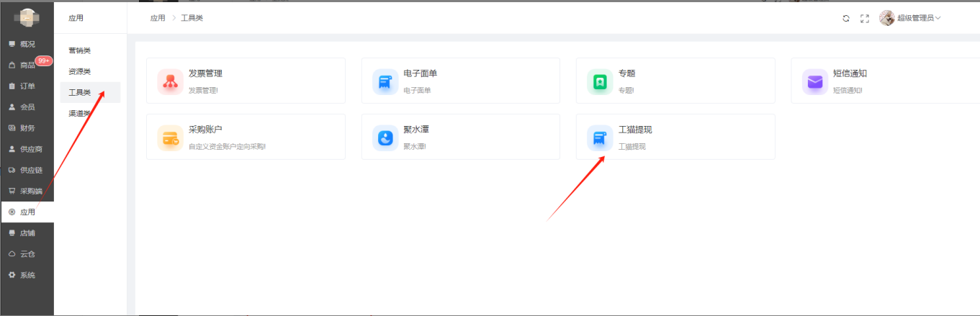This screenshot has height=316, width=980.
Task: Open 商品 in the left sidebar
Action: [27, 66]
